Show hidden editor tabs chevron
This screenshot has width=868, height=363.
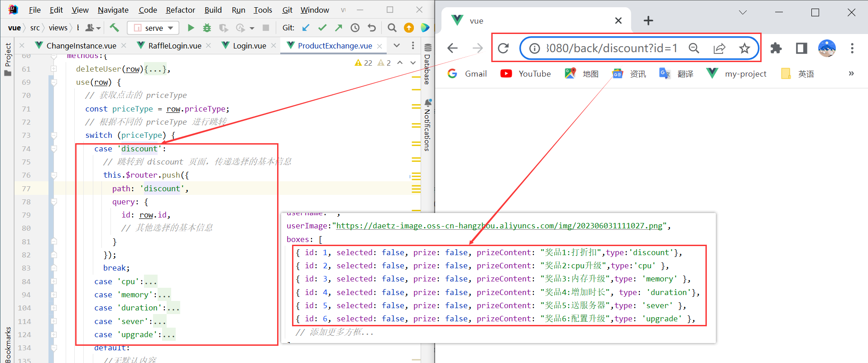(397, 45)
